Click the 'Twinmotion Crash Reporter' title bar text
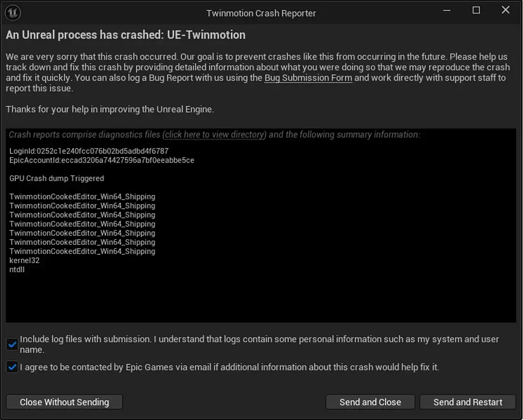This screenshot has width=523, height=420. [261, 13]
